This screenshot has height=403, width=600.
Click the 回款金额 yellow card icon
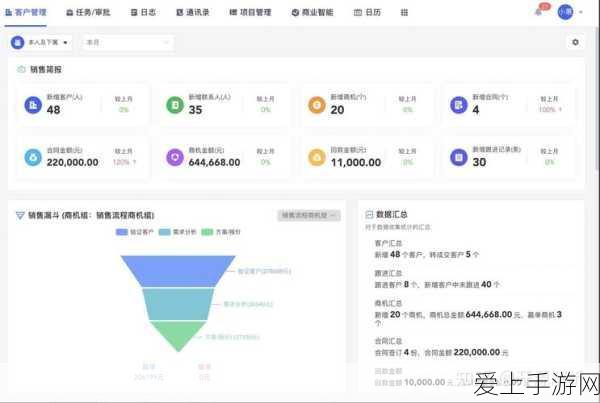pyautogui.click(x=317, y=157)
